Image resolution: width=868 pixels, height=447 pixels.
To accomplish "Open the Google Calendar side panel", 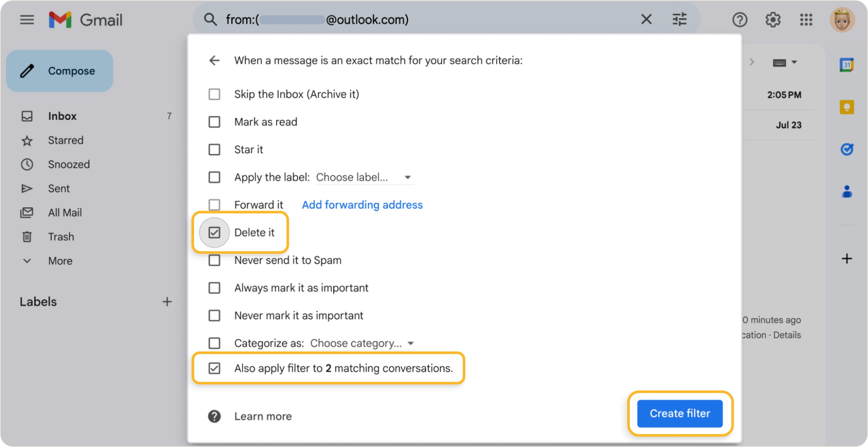I will point(847,64).
